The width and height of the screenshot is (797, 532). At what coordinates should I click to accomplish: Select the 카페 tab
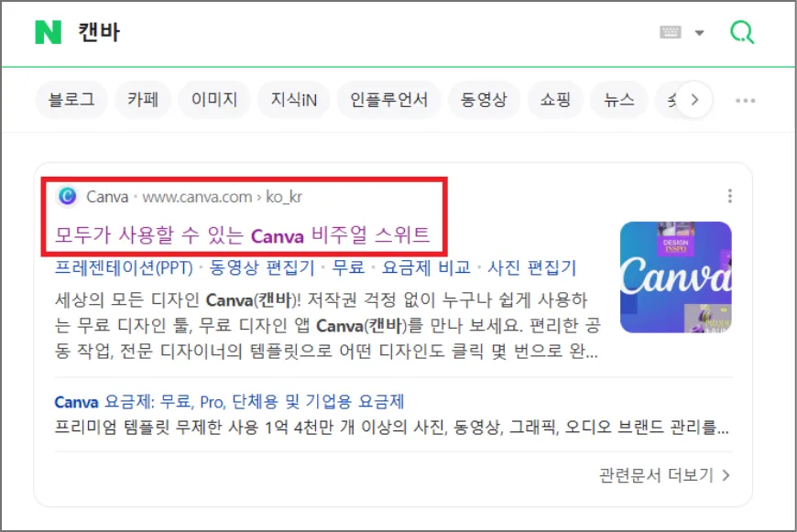(143, 100)
